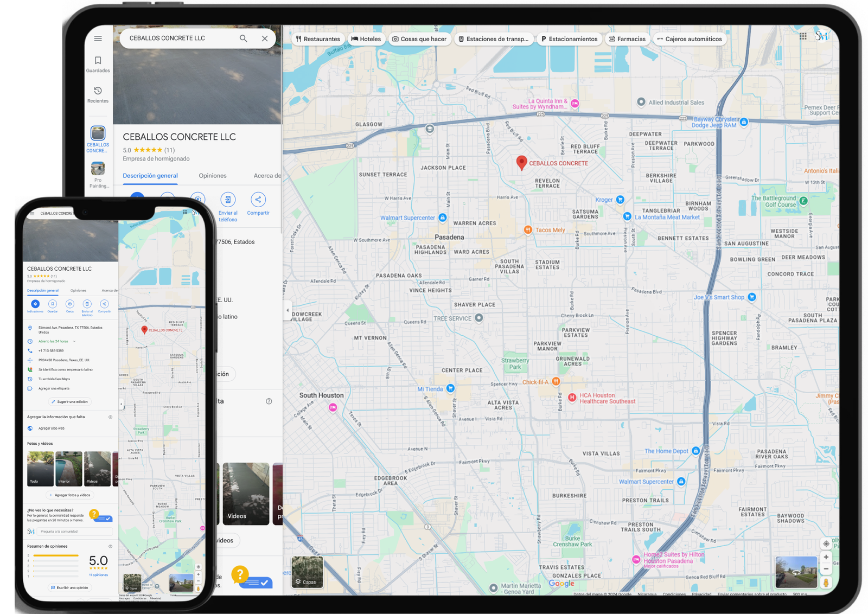Toggle the Capas map layers view
The width and height of the screenshot is (868, 614).
(x=307, y=572)
